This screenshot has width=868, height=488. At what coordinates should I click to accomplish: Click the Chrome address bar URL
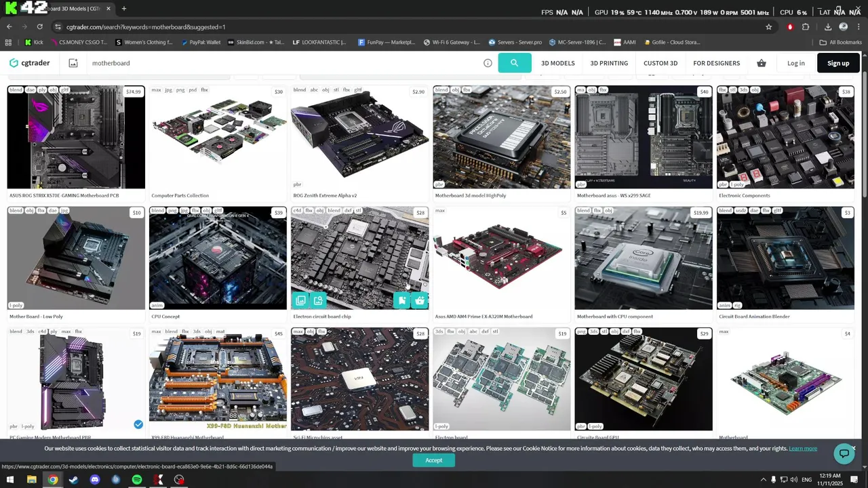146,27
